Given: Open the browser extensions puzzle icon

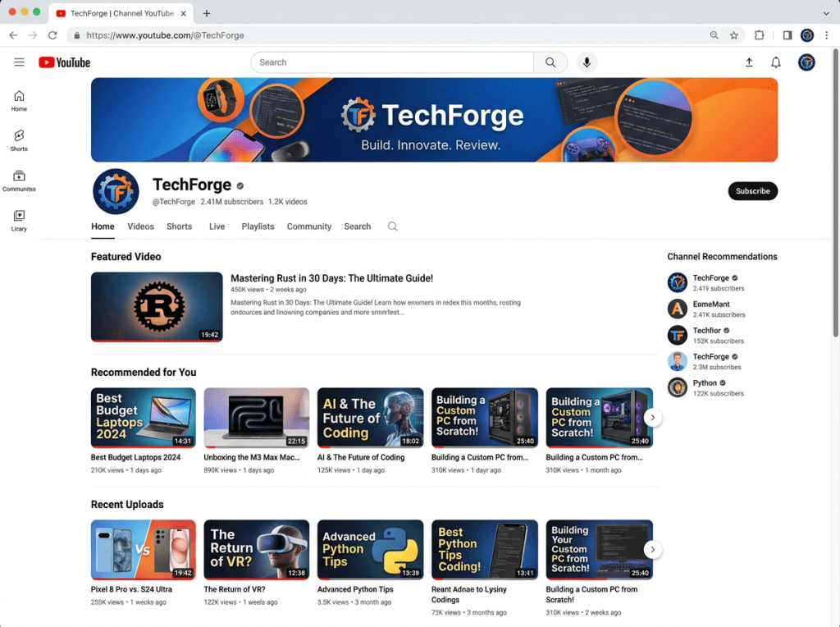Looking at the screenshot, I should pos(759,34).
